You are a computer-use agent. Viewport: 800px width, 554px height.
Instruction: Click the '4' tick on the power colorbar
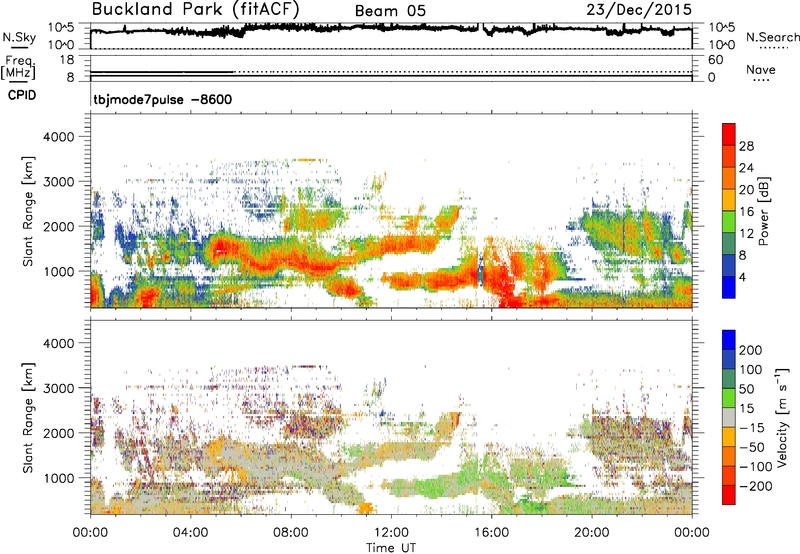point(743,277)
